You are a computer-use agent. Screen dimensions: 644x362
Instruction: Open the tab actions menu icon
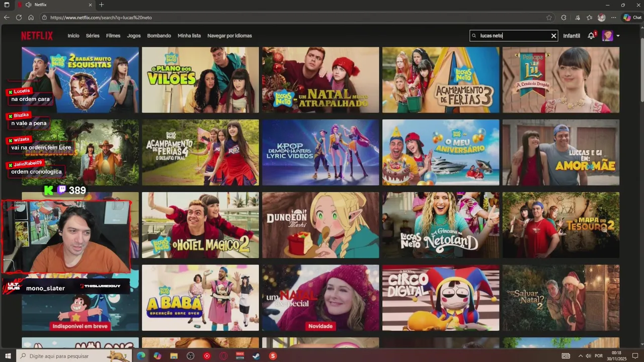point(7,5)
